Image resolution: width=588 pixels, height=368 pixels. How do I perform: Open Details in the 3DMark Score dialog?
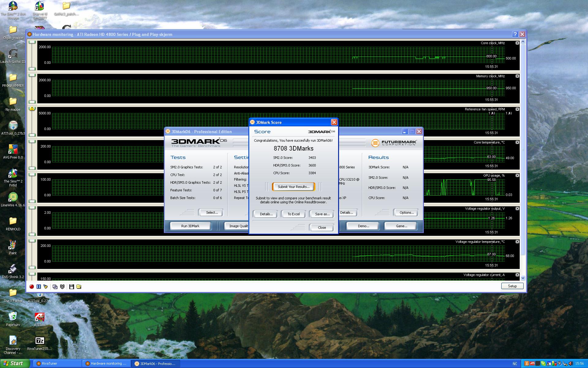(266, 214)
